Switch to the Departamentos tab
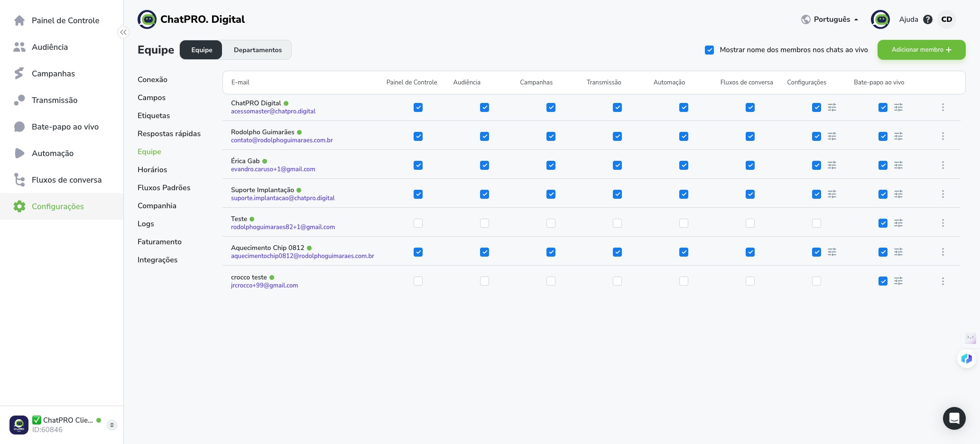The width and height of the screenshot is (980, 444). tap(258, 50)
